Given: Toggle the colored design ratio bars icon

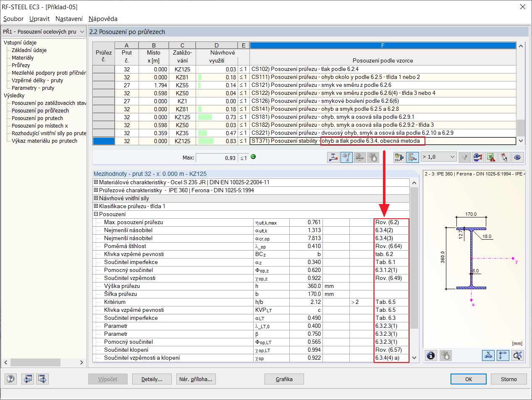Looking at the screenshot, I should click(x=413, y=157).
